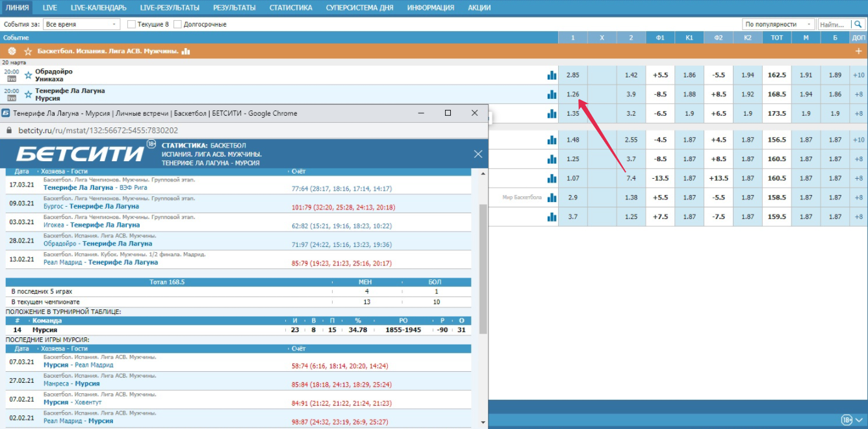Open the Все время period dropdown
Viewport: 868px width, 429px height.
click(81, 25)
